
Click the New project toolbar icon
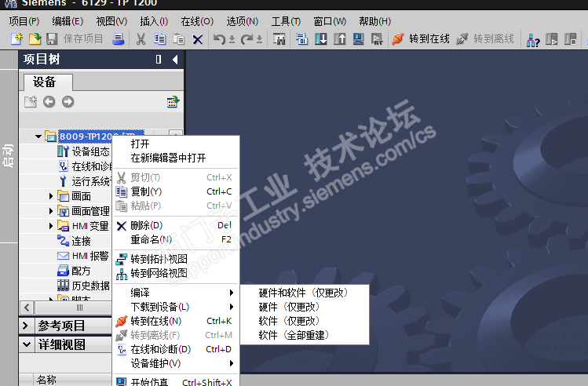pyautogui.click(x=16, y=38)
